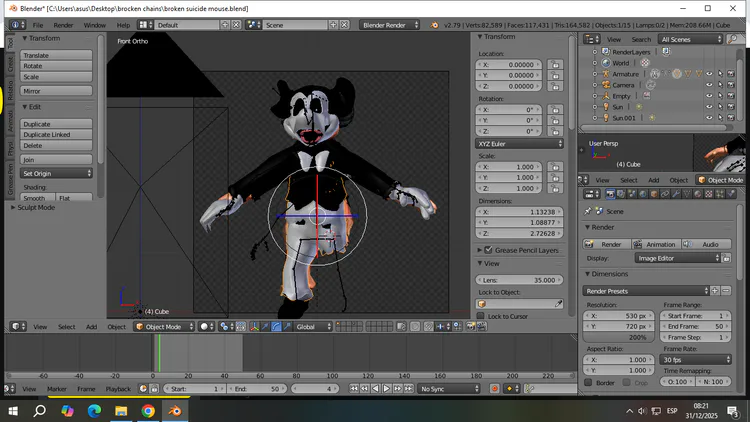Image resolution: width=750 pixels, height=422 pixels.
Task: Open the Texture properties tab checker icon
Action: coord(709,194)
